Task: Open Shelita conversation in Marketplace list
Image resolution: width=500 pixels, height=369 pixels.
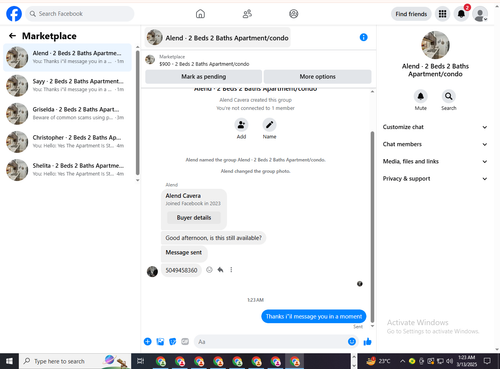Action: pos(67,170)
